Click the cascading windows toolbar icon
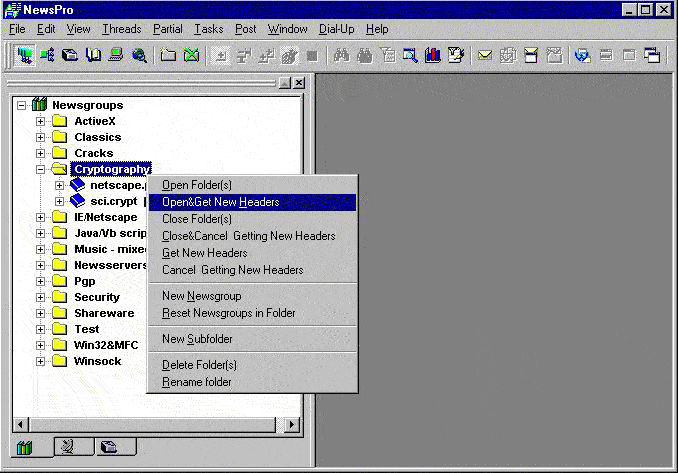This screenshot has height=473, width=678. pos(652,55)
